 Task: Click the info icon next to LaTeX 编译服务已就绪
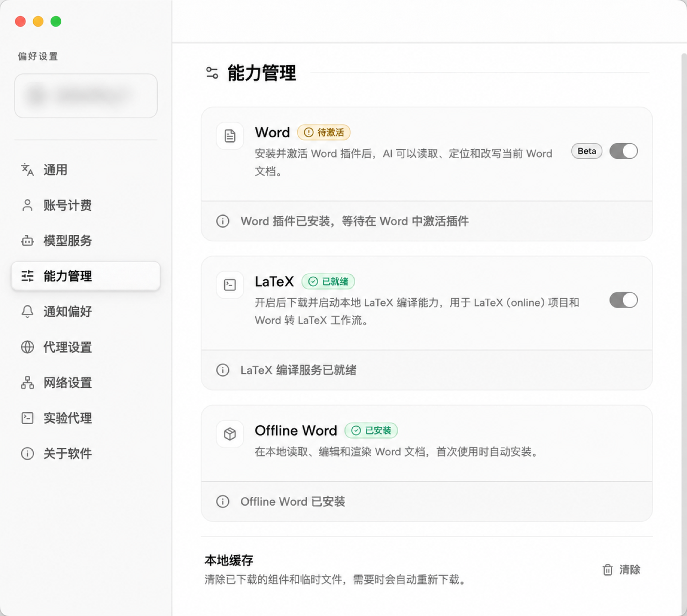(222, 370)
